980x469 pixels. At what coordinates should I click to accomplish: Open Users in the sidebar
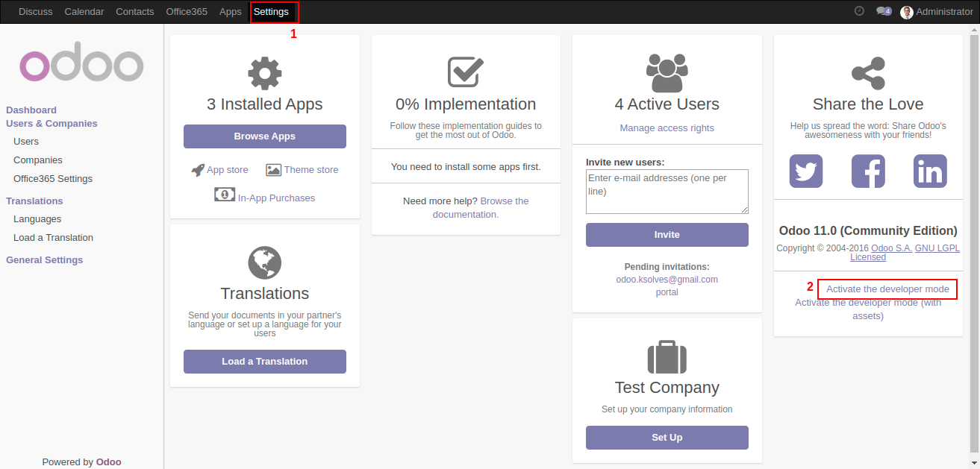click(26, 141)
